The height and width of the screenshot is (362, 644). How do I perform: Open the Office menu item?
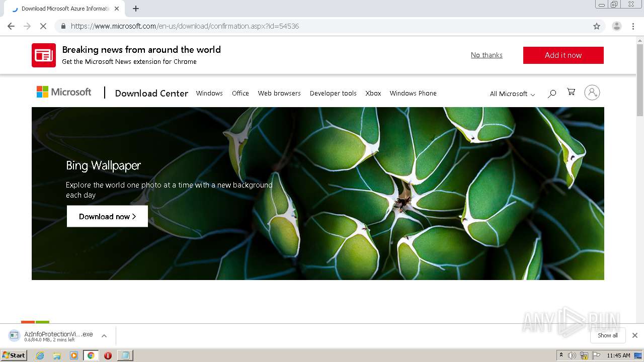[240, 93]
